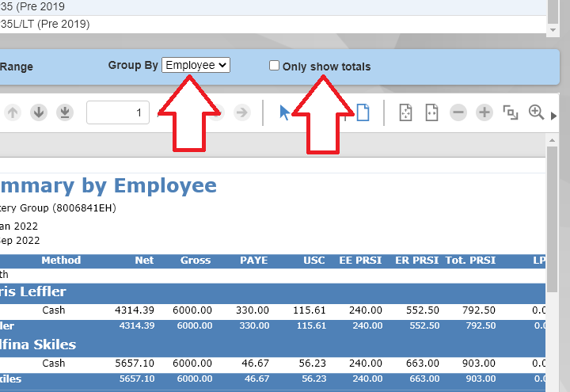Screen dimensions: 570x392
Task: Click the Method column header
Action: tap(61, 260)
